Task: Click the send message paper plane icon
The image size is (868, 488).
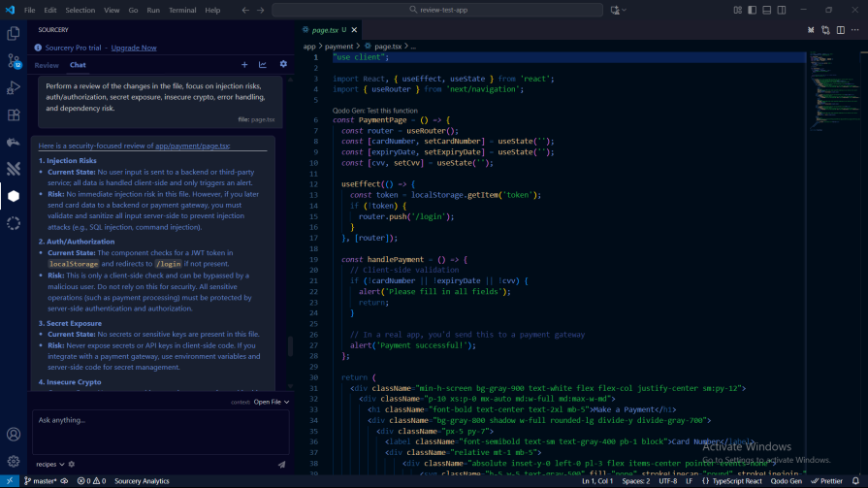Action: tap(281, 465)
